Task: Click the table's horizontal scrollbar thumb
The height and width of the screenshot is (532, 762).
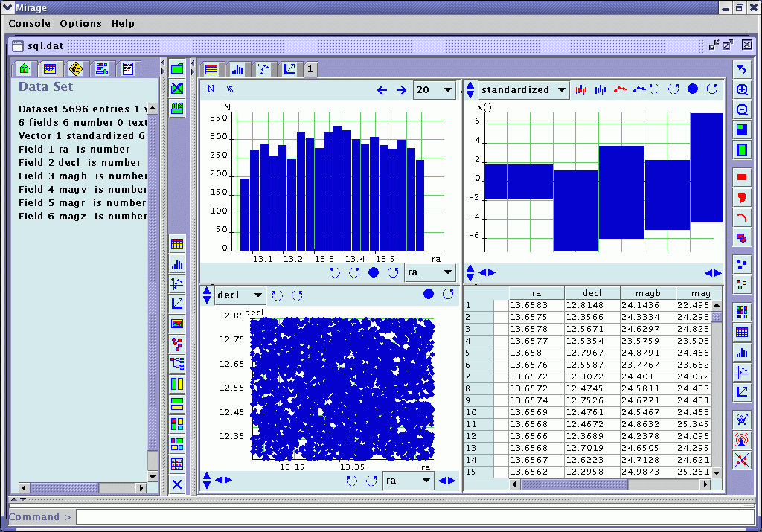Action: pyautogui.click(x=573, y=484)
